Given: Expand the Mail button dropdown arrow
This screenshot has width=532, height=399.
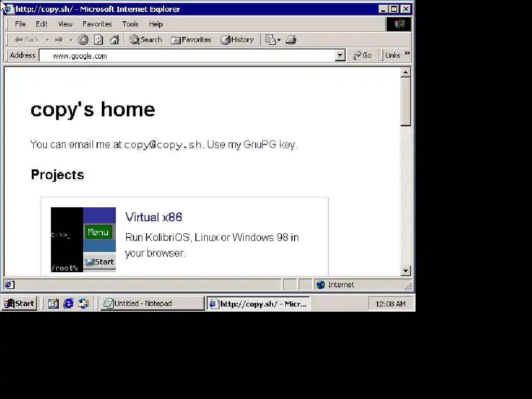Looking at the screenshot, I should [x=279, y=40].
